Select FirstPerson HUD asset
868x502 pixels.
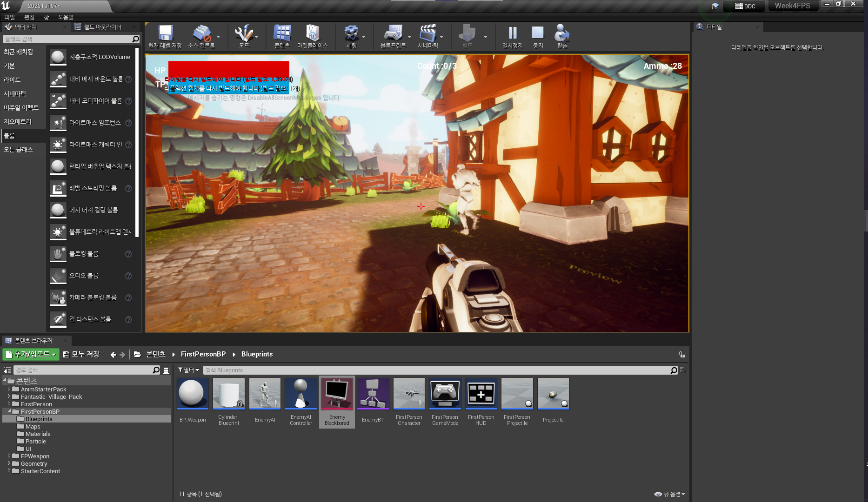481,401
